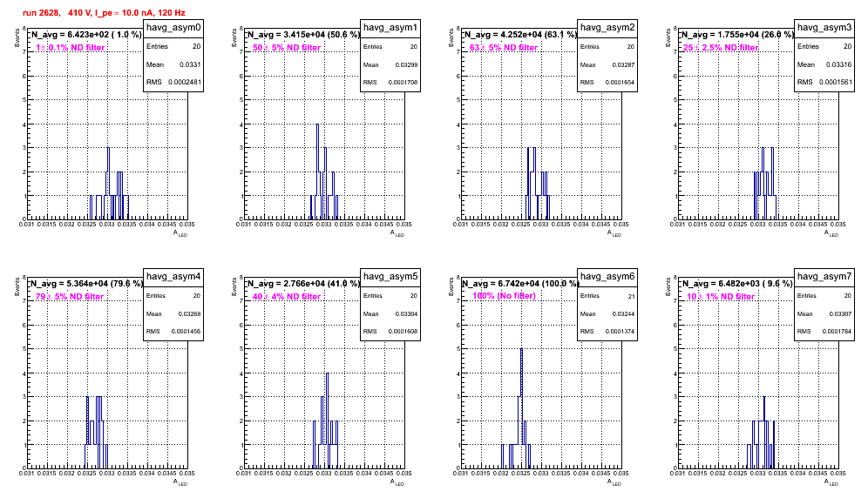Viewport: 868px width, 498px height.
Task: Click Entries value 20 in havg_asym0 stats
Action: click(197, 46)
